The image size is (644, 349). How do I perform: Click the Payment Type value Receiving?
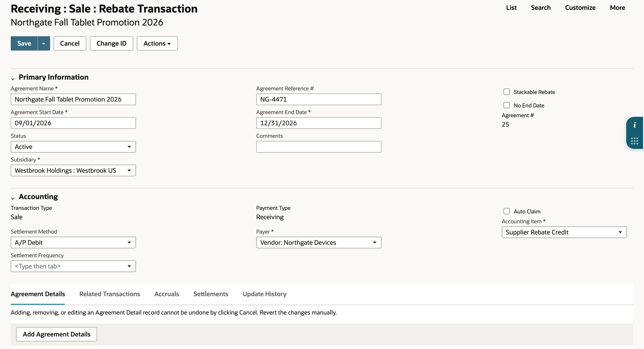click(x=270, y=217)
